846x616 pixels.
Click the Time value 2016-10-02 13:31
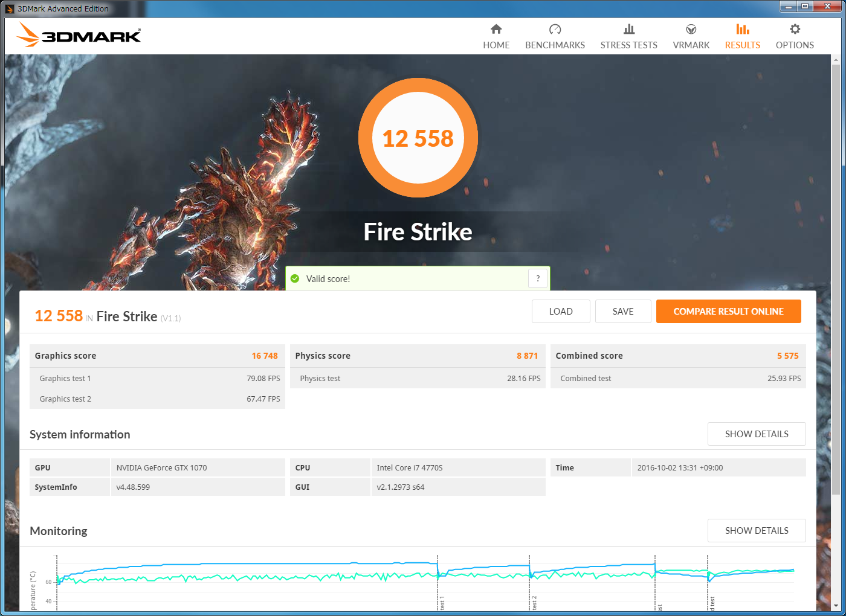tap(680, 468)
